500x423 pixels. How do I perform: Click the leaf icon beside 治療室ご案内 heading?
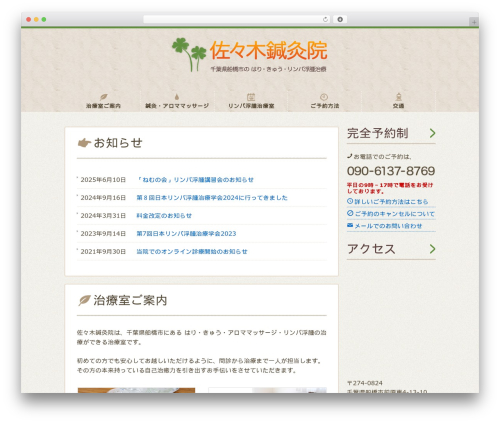coord(84,300)
